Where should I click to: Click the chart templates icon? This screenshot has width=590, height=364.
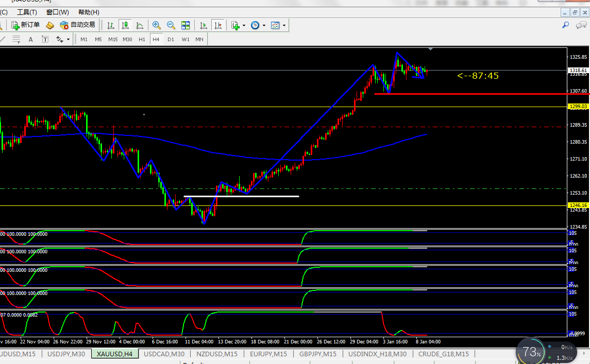click(276, 25)
